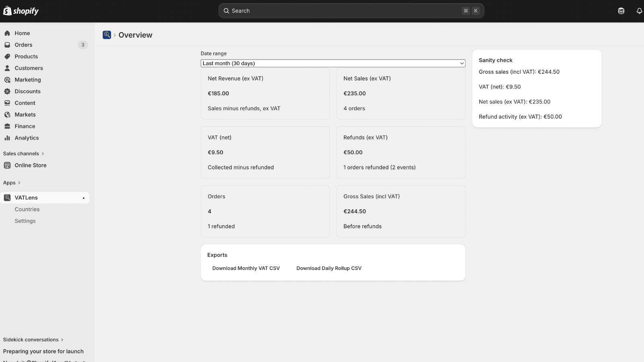The height and width of the screenshot is (362, 644).
Task: Download Daily Rollup CSV
Action: (329, 268)
